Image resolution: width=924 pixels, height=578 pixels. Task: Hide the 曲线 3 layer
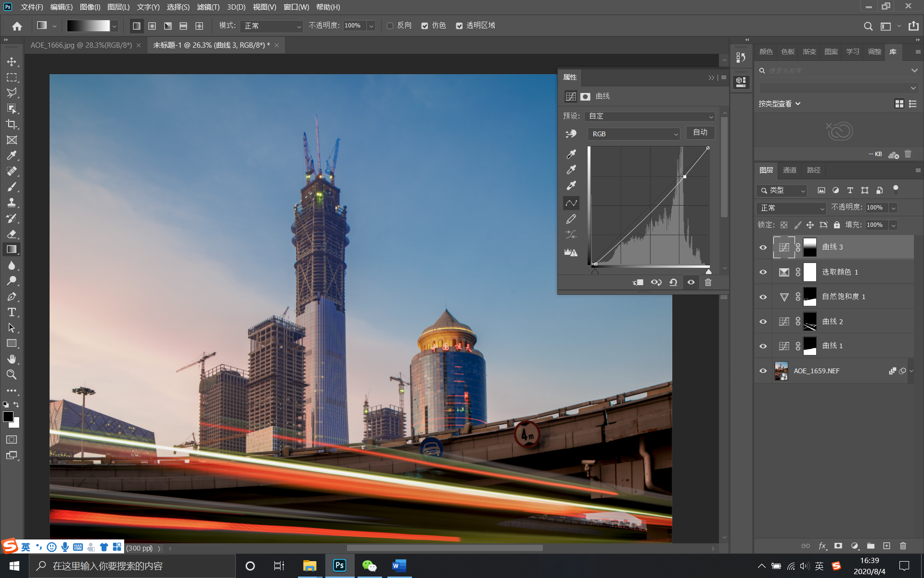click(x=763, y=247)
